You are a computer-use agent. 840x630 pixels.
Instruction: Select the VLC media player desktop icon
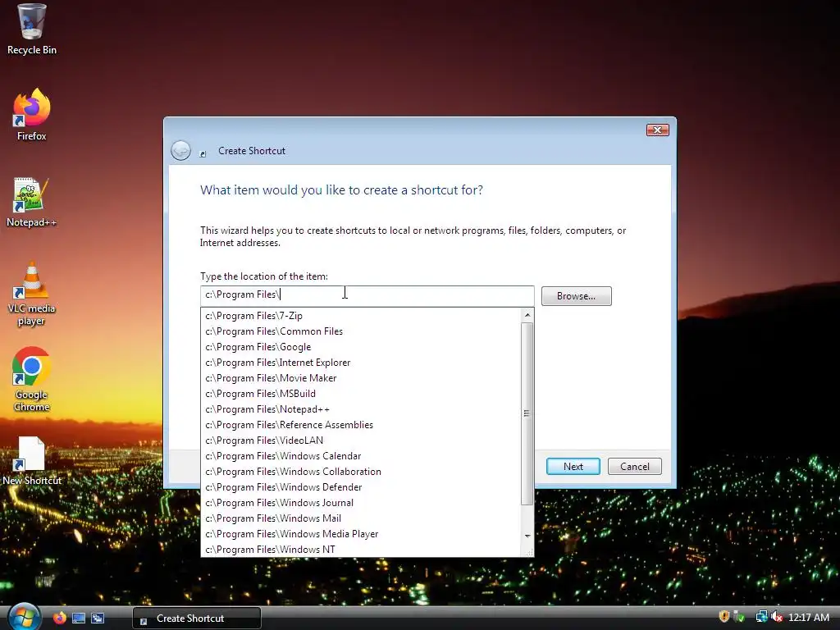coord(32,294)
